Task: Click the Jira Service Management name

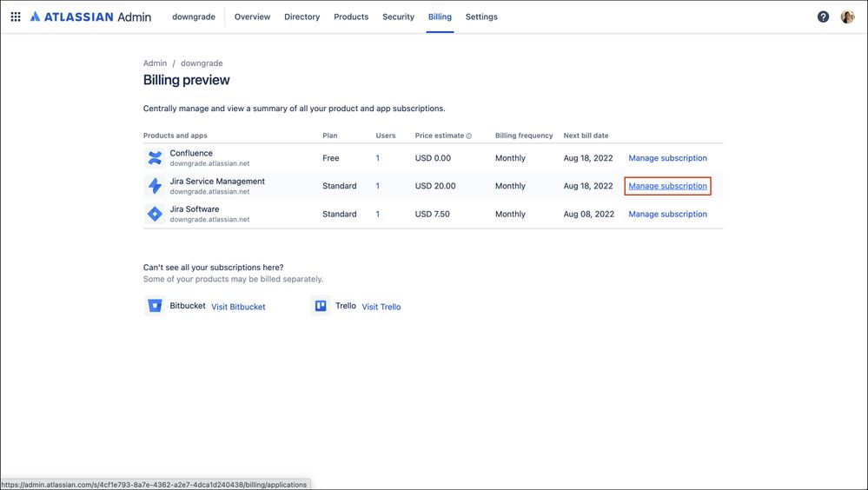Action: [217, 181]
